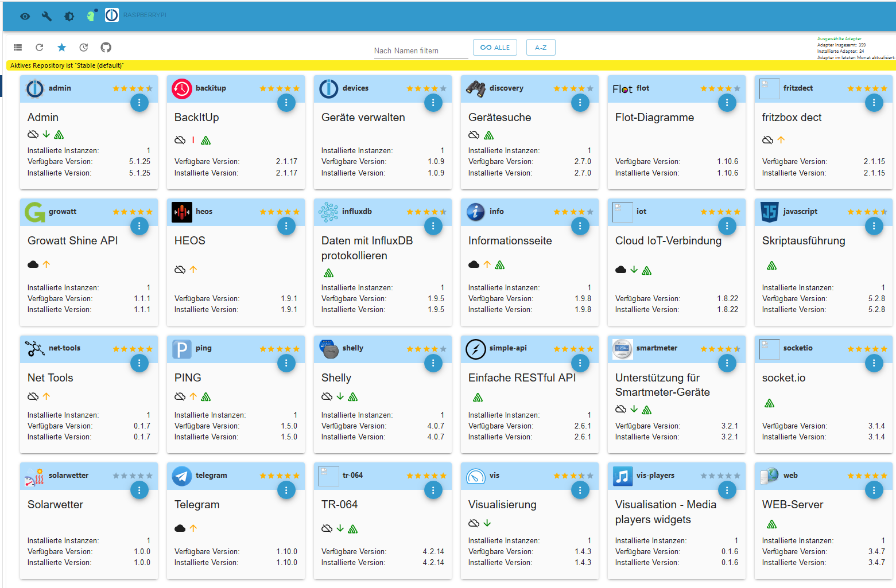896x588 pixels.
Task: Click the star rating on the solarwetter card
Action: (x=133, y=476)
